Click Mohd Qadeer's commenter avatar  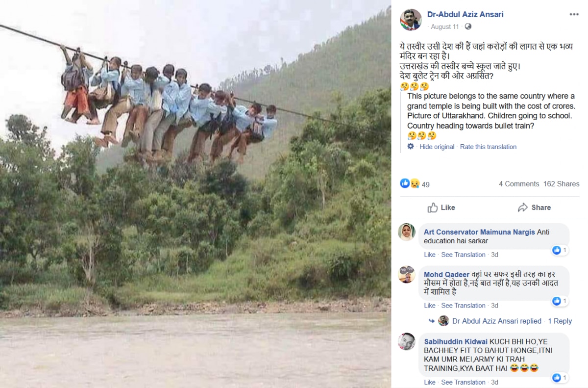pyautogui.click(x=407, y=275)
